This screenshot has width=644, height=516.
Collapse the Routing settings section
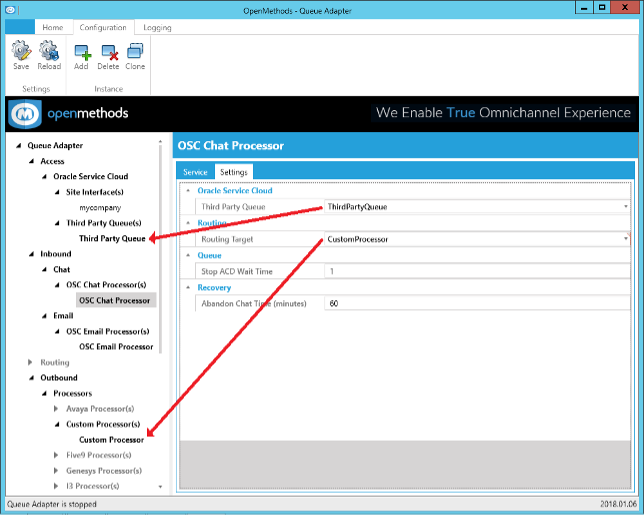pos(189,223)
